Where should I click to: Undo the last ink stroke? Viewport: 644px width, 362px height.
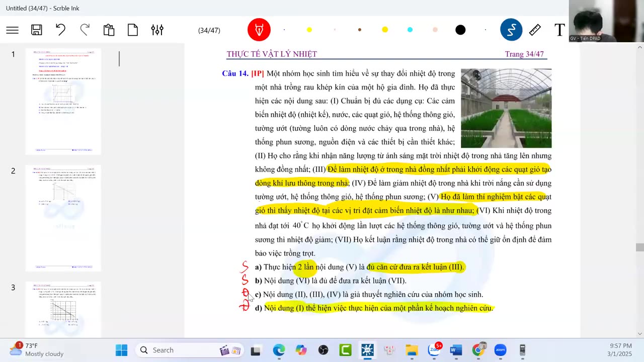61,30
